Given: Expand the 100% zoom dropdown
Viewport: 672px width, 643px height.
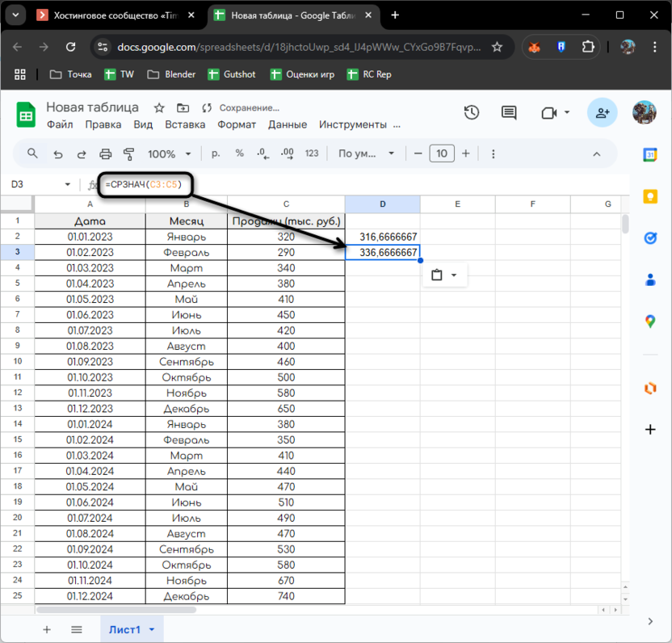Looking at the screenshot, I should pyautogui.click(x=170, y=153).
